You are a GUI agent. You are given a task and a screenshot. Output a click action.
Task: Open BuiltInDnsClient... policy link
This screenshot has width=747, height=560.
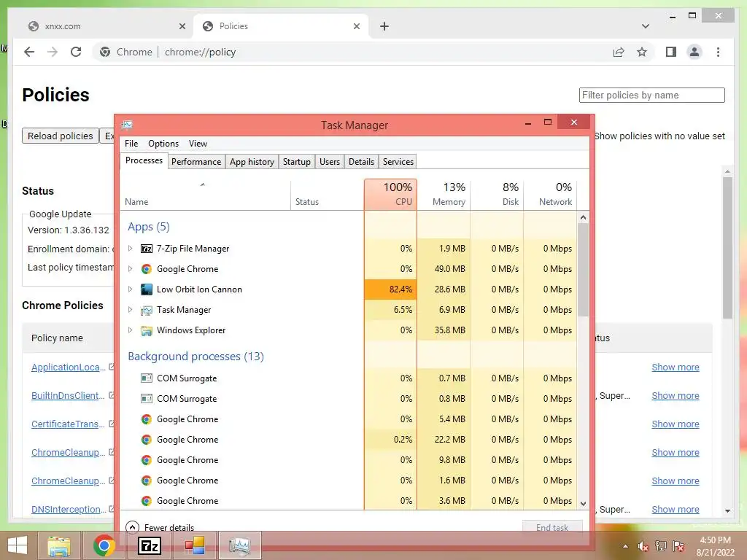coord(68,395)
